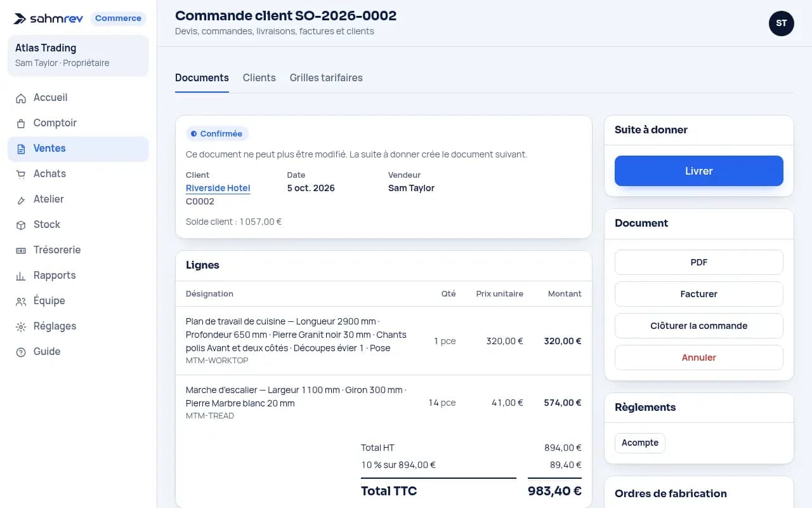Click Clôturer la commande
The width and height of the screenshot is (812, 508).
699,326
